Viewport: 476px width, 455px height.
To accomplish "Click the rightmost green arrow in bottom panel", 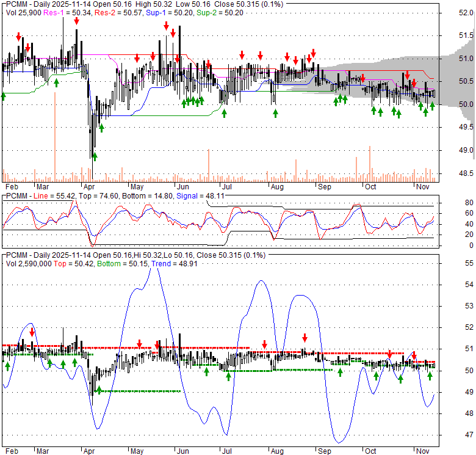I will 431,376.
